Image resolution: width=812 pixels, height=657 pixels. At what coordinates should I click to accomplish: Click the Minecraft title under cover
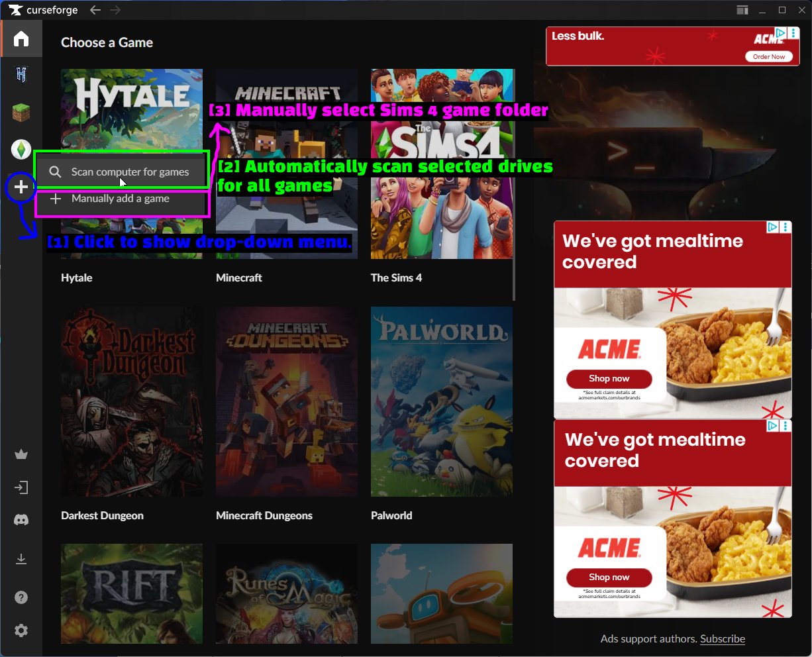click(x=239, y=278)
